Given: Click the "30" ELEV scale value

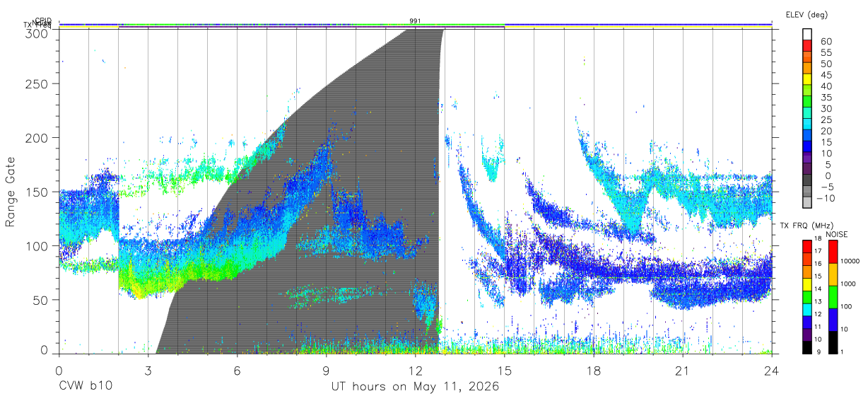Looking at the screenshot, I should (x=826, y=108).
